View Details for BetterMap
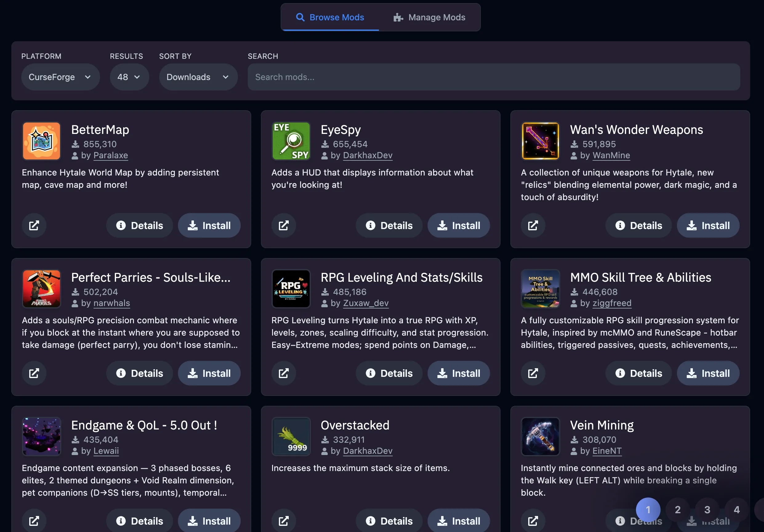 [x=139, y=225]
